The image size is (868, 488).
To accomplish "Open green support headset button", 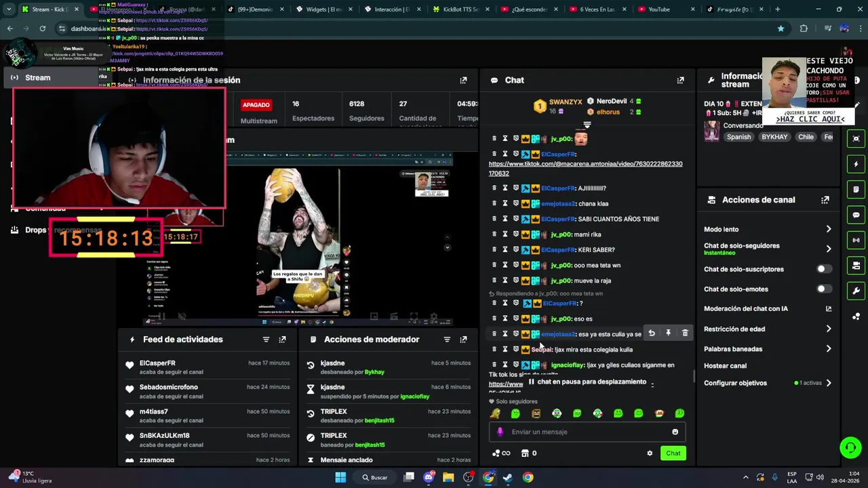I will pyautogui.click(x=850, y=447).
